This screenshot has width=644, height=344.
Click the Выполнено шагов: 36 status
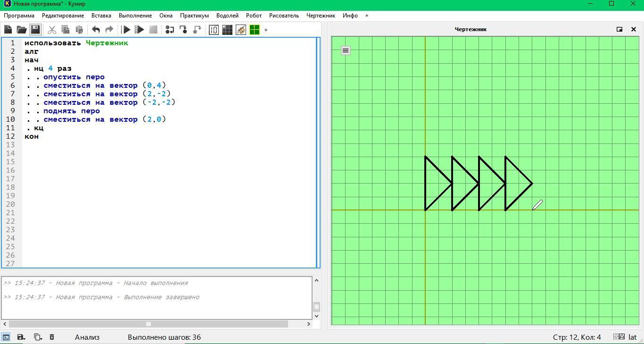point(164,337)
